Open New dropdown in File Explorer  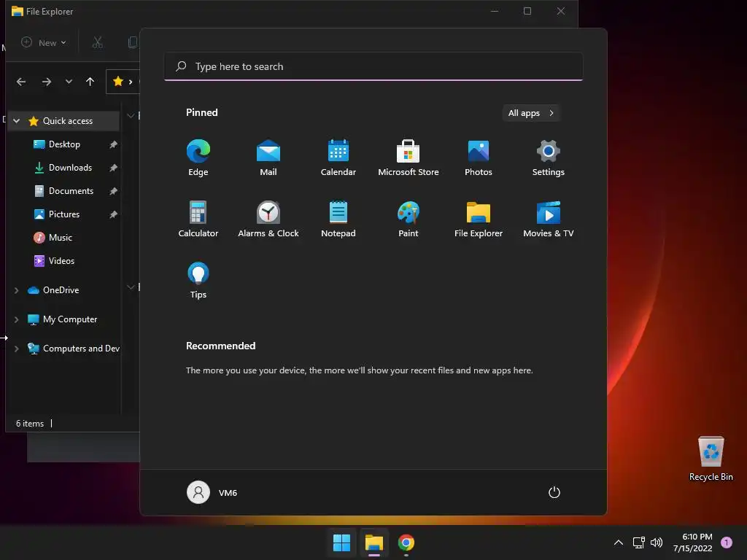pyautogui.click(x=44, y=43)
